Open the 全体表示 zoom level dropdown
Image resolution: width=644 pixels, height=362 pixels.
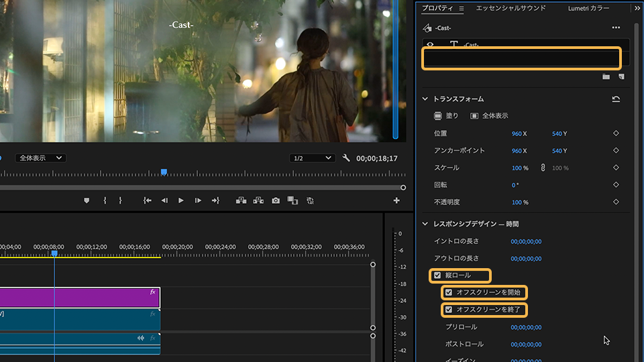point(41,158)
